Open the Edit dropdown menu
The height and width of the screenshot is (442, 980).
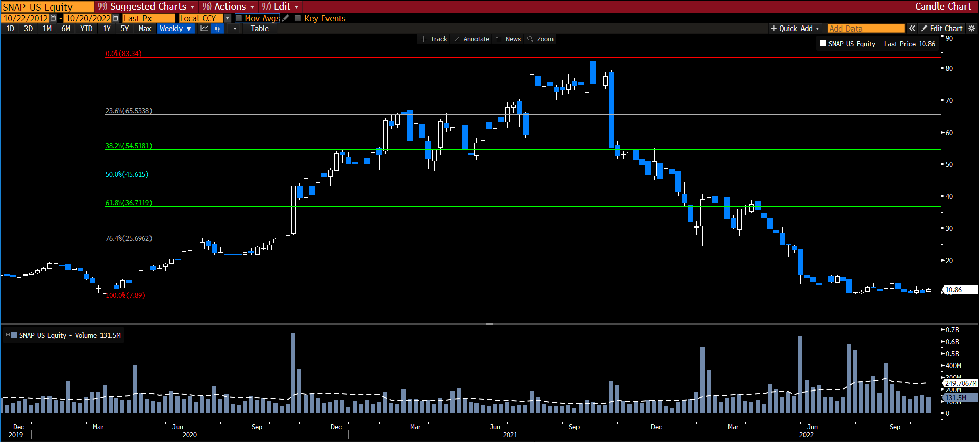[x=280, y=7]
